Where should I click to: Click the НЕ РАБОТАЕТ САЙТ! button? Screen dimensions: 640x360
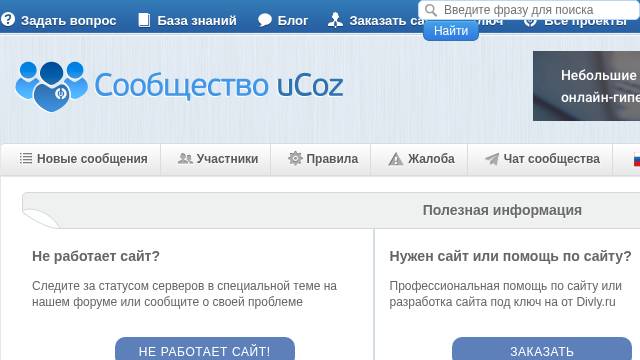pos(205,349)
